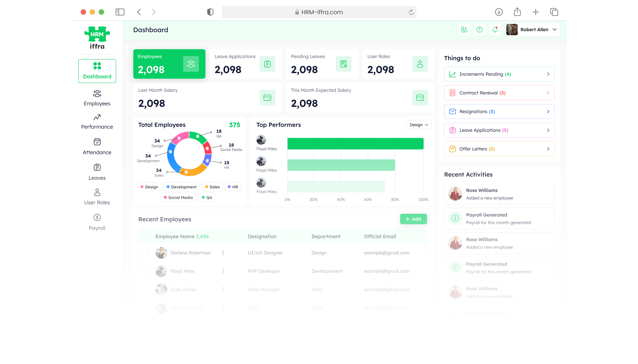
Task: Click browser downloads icon
Action: [x=499, y=12]
